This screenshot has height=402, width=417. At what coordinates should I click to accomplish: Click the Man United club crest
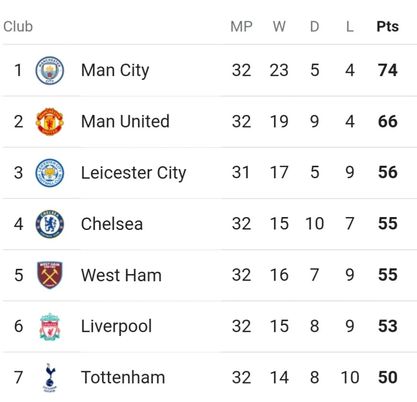click(50, 121)
